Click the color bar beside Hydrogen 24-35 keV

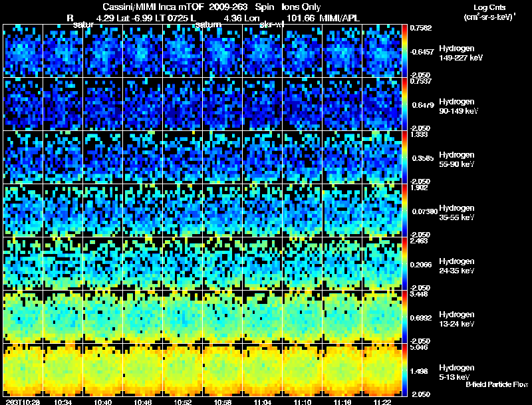point(404,264)
